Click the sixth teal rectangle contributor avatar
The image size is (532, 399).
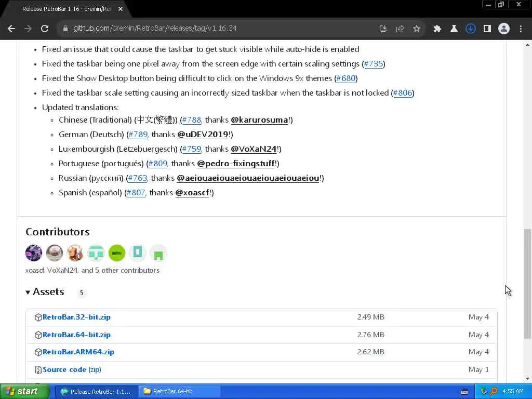[x=137, y=253]
